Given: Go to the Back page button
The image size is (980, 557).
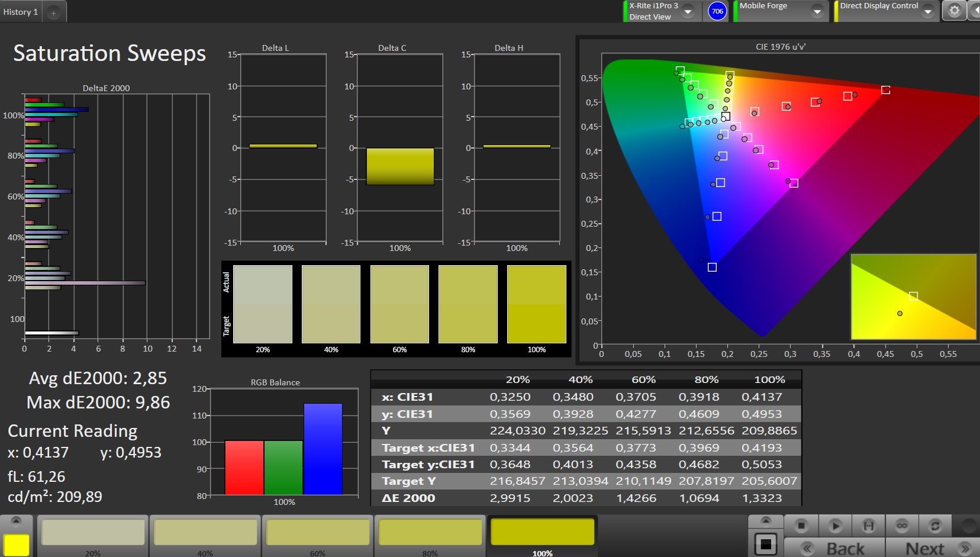Looking at the screenshot, I should 834,548.
